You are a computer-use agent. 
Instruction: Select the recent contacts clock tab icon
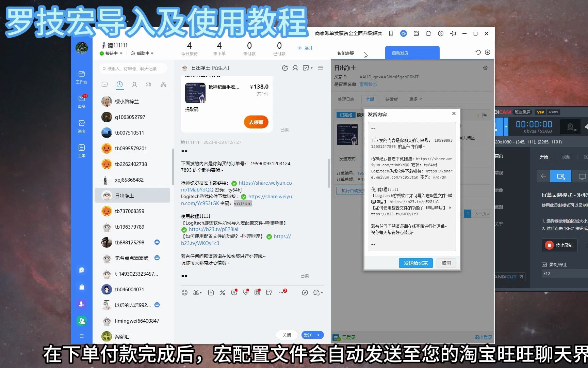coord(119,85)
